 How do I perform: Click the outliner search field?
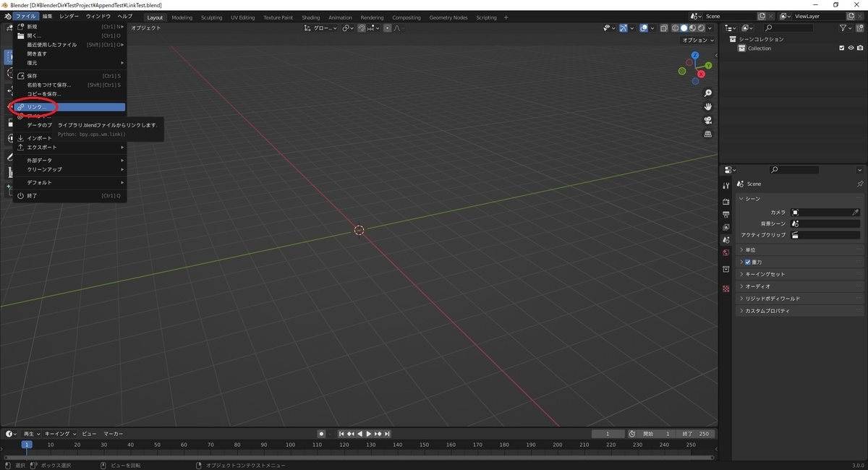(788, 28)
